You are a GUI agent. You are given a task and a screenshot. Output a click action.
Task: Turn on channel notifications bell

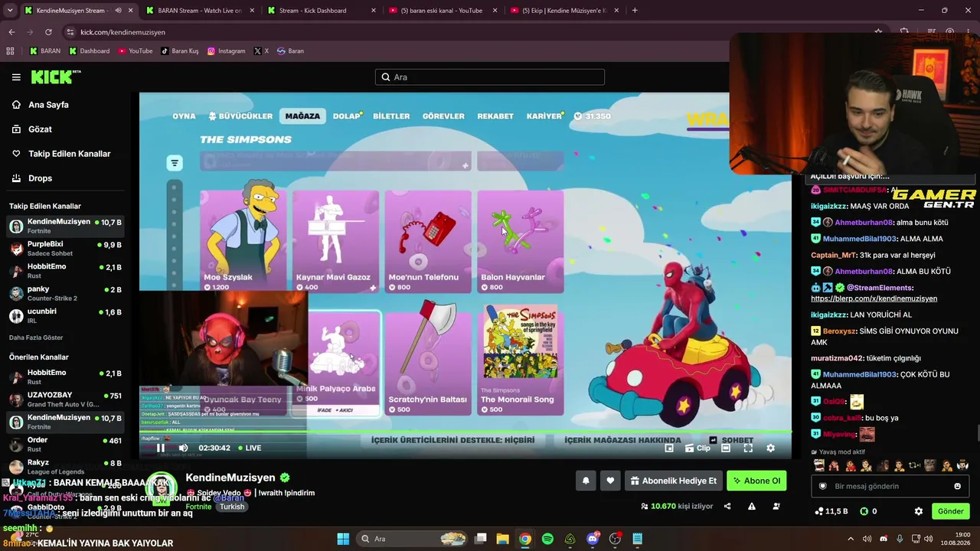pyautogui.click(x=586, y=481)
